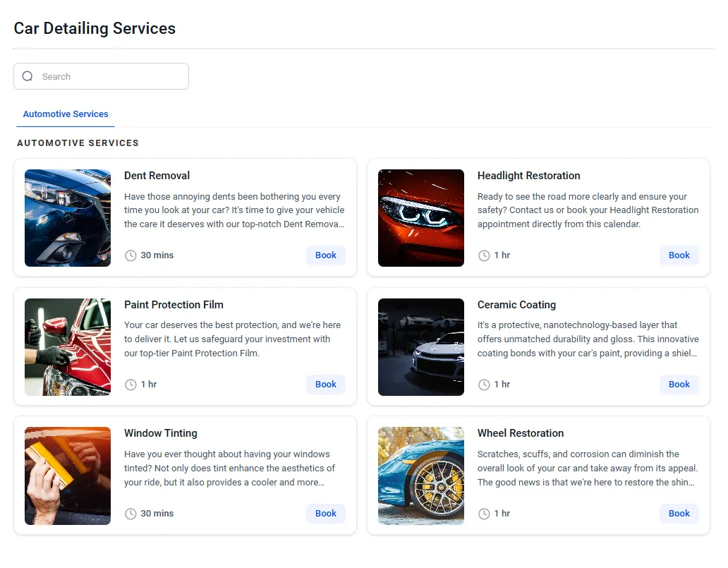Screen dimensions: 728x568
Task: Click the clock icon on Window Tinting card
Action: 131,514
